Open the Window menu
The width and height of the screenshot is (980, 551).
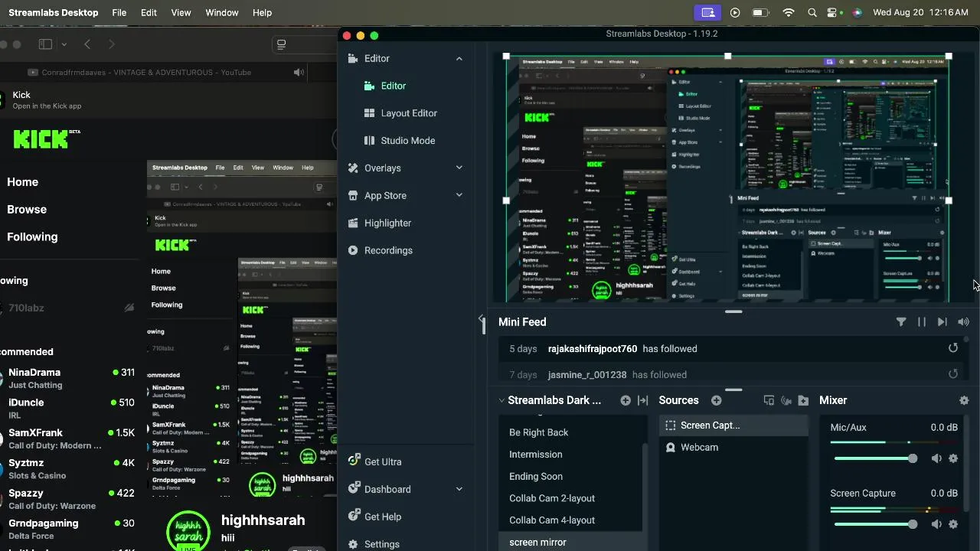222,12
